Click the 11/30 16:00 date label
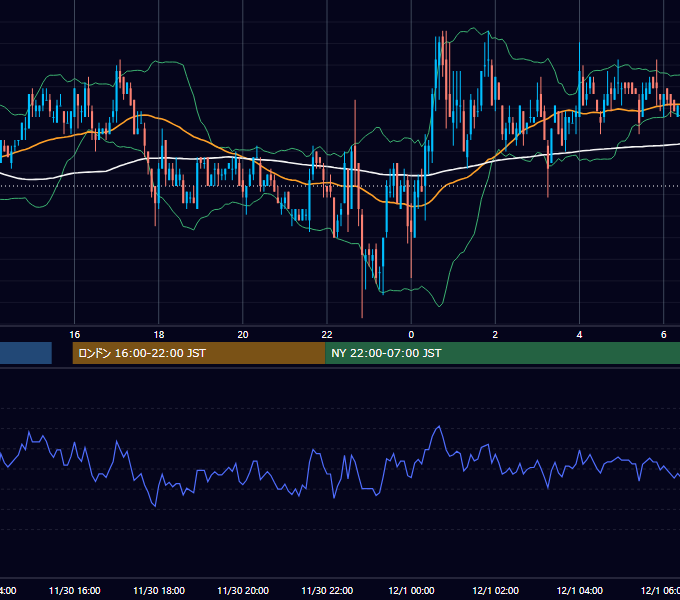Screen dimensions: 680x600 click(x=75, y=590)
